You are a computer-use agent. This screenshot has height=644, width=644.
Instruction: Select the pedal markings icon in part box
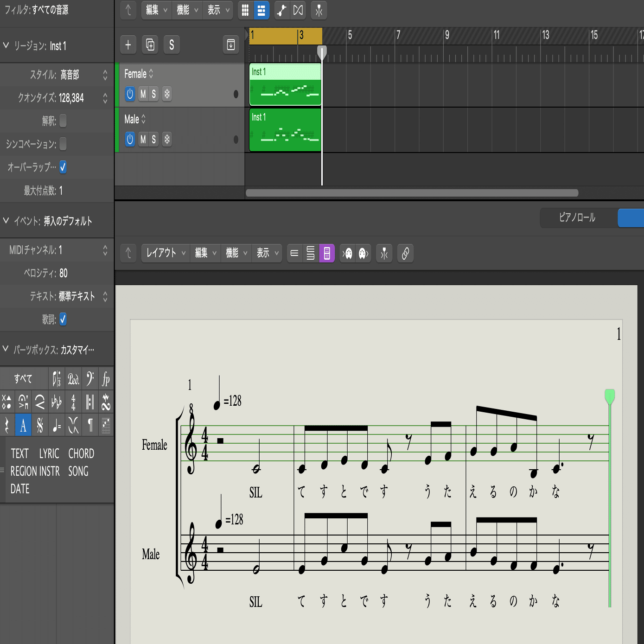[x=73, y=379]
